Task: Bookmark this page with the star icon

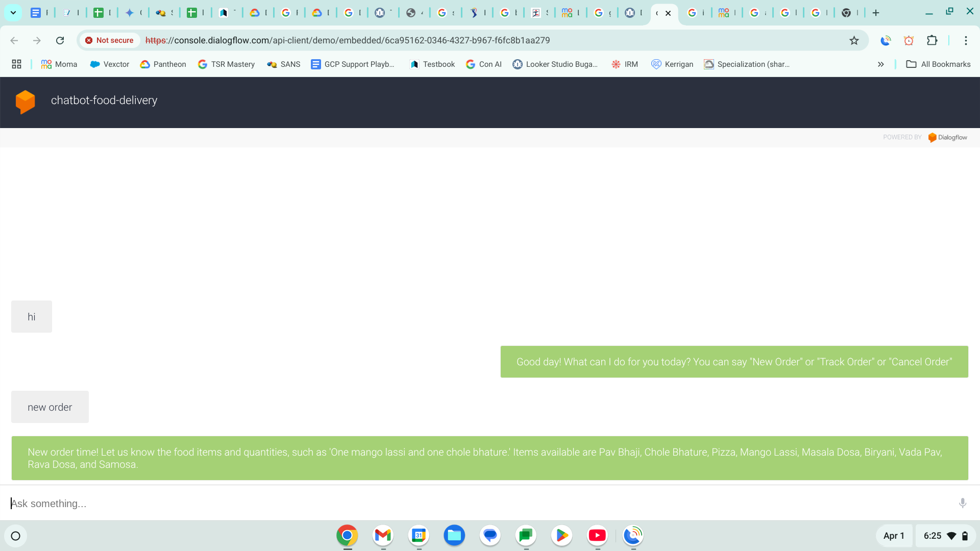Action: pos(854,40)
